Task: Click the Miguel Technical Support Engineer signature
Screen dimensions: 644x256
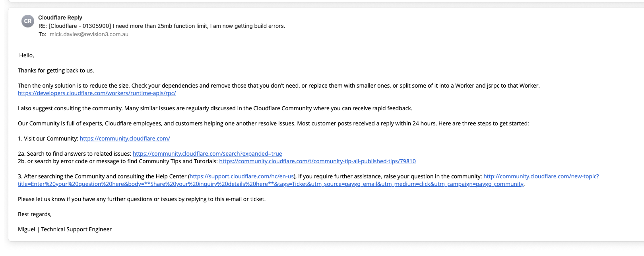Action: point(65,229)
